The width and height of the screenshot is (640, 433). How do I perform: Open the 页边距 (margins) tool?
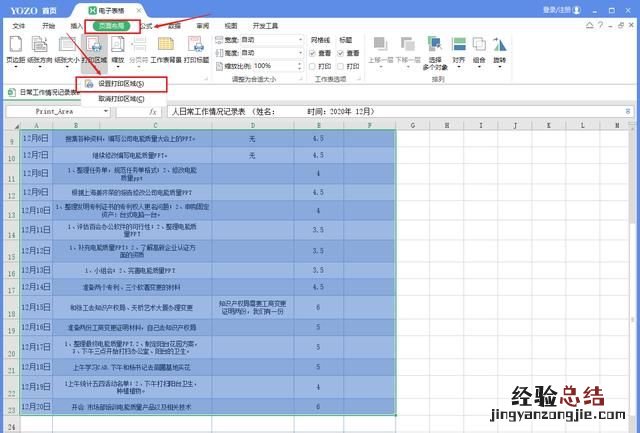(15, 46)
